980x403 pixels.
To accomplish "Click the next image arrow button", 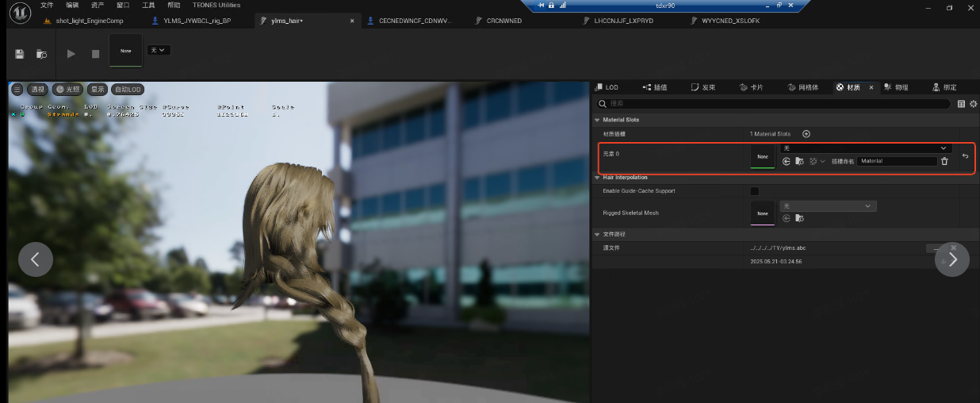I will pos(951,259).
